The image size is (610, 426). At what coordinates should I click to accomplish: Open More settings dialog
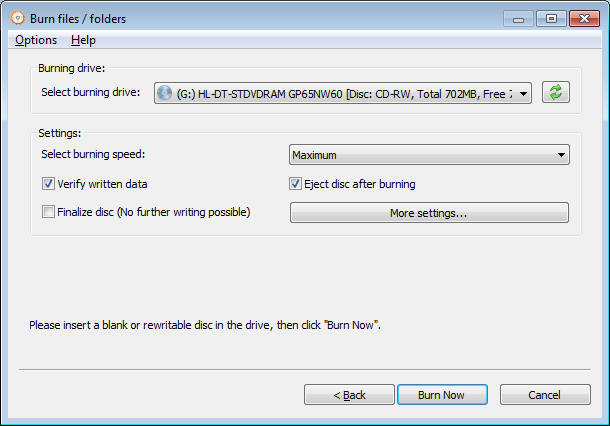[429, 213]
